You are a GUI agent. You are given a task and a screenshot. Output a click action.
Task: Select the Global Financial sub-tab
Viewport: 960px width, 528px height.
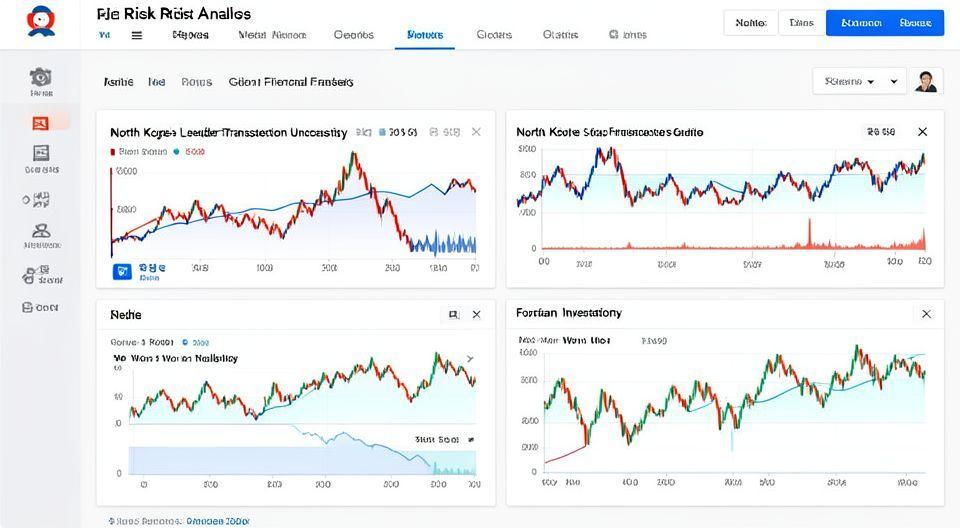pyautogui.click(x=291, y=82)
